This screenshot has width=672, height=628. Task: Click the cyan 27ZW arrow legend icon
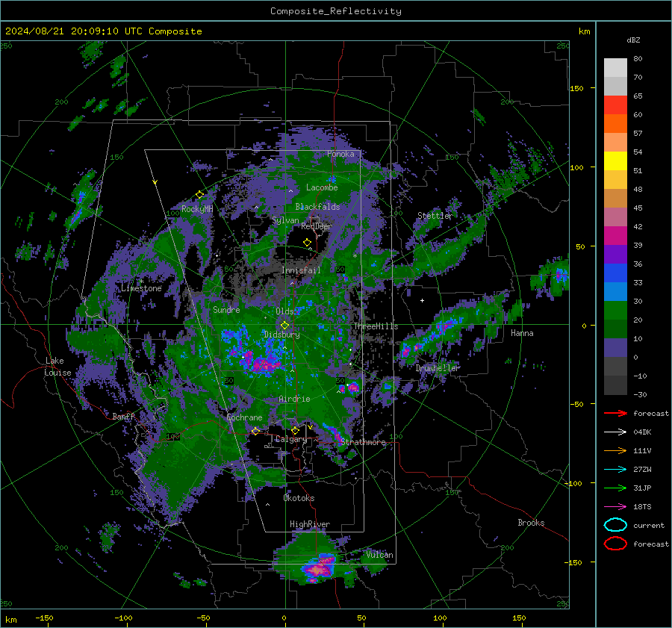[x=615, y=470]
